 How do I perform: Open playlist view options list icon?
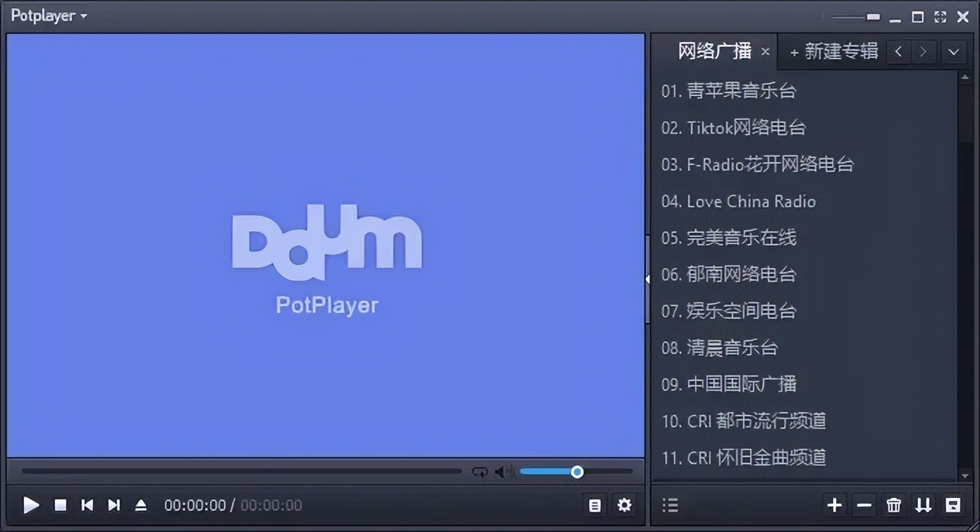pyautogui.click(x=669, y=505)
